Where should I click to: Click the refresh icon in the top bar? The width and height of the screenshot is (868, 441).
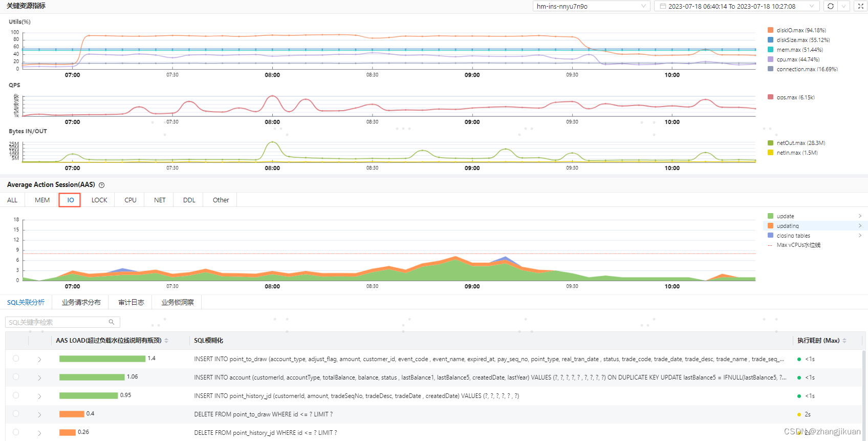(831, 6)
